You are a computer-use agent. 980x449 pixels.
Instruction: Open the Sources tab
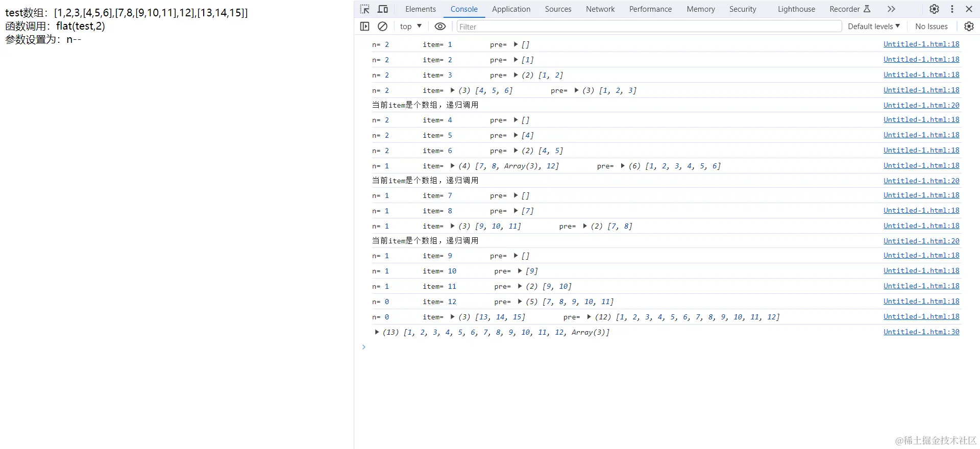click(x=558, y=9)
